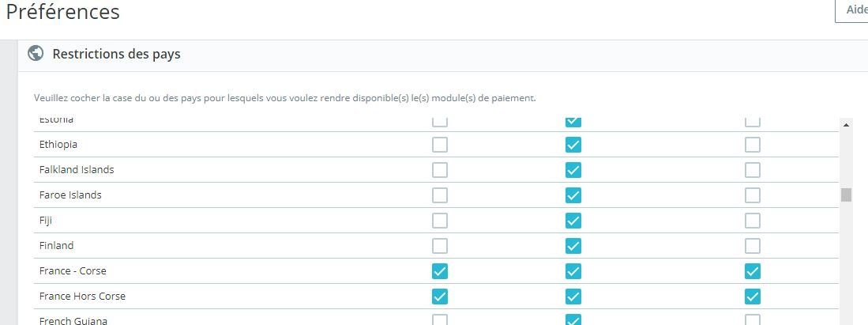Open the Aide help button
The height and width of the screenshot is (325, 868).
[x=852, y=10]
